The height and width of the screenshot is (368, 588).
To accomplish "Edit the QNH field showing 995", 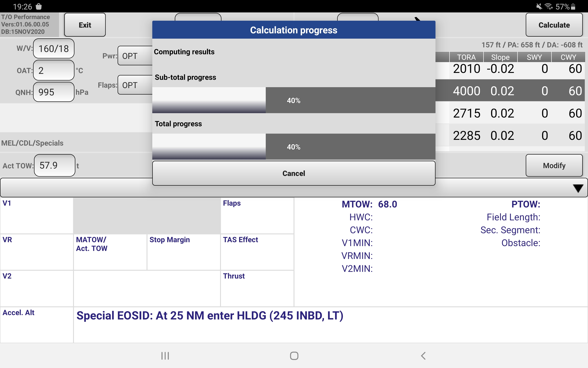I will tap(54, 92).
